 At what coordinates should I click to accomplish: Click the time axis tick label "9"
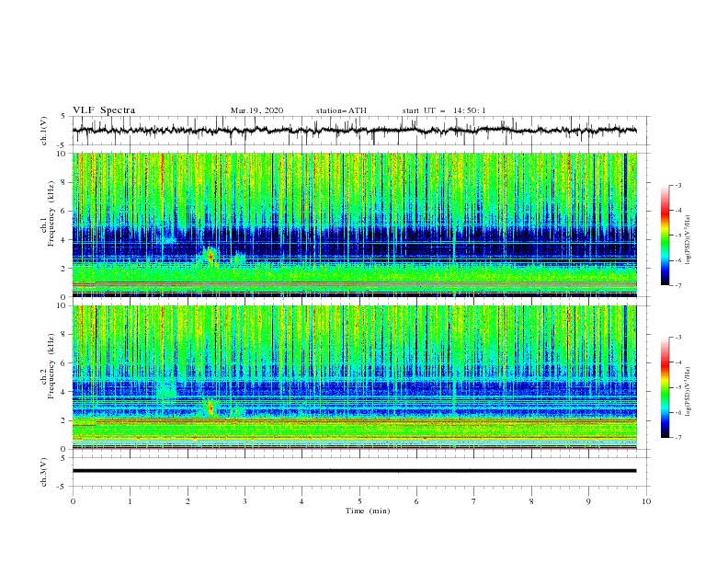tap(588, 501)
